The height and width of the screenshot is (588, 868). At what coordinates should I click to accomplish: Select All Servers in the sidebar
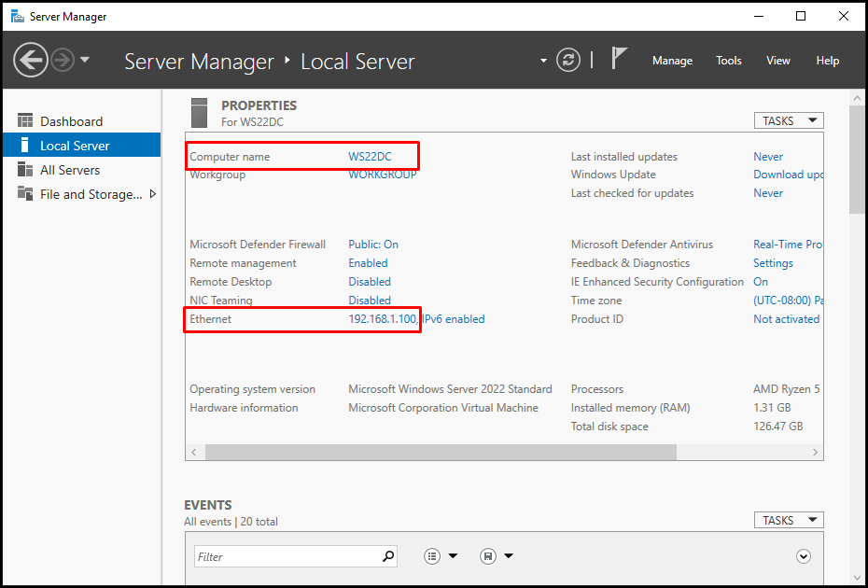pos(81,170)
